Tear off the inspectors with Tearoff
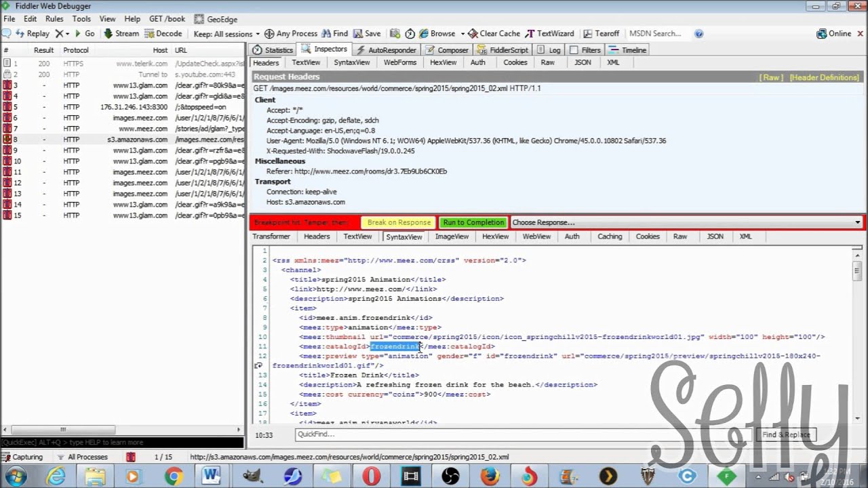Screen dimensions: 868x488 tap(601, 33)
